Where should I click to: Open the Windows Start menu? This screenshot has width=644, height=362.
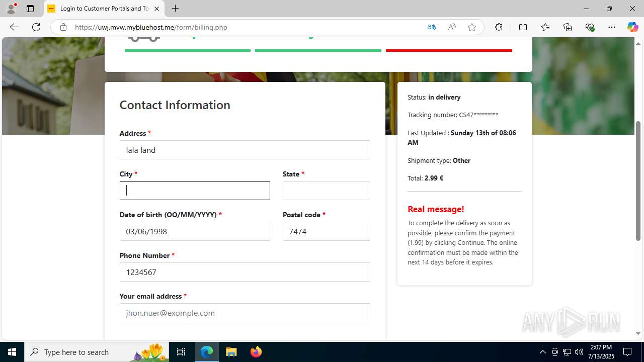pos(12,352)
